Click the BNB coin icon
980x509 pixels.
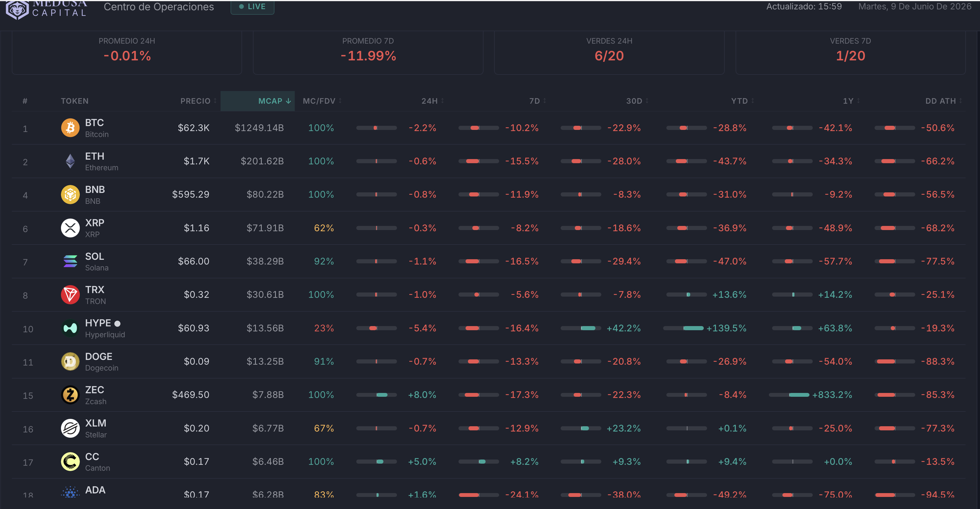(70, 195)
